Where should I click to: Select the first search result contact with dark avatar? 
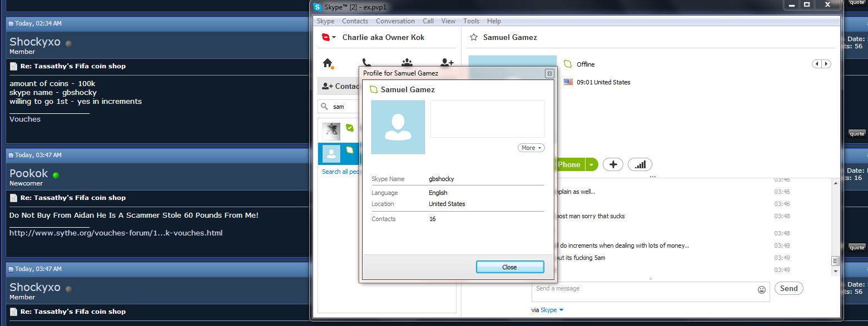coord(332,131)
